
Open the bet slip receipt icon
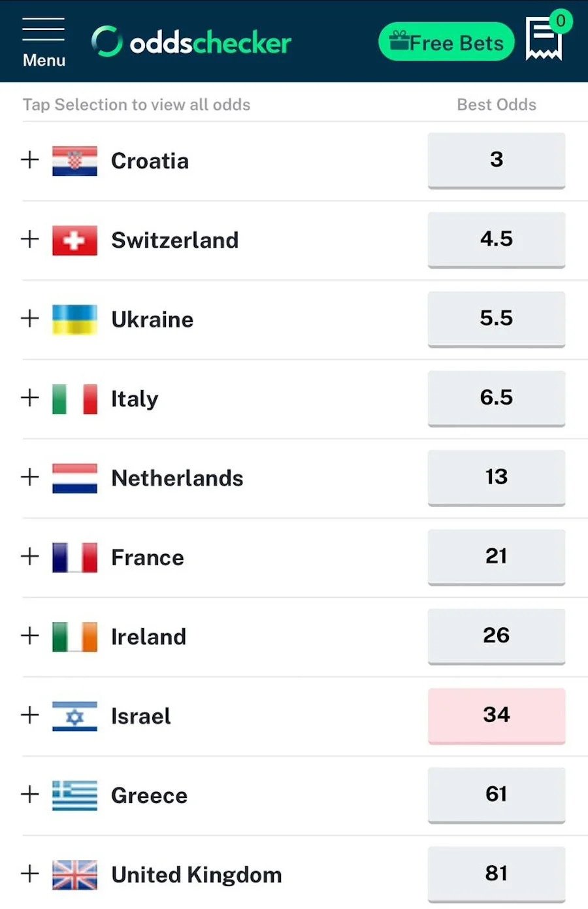544,39
